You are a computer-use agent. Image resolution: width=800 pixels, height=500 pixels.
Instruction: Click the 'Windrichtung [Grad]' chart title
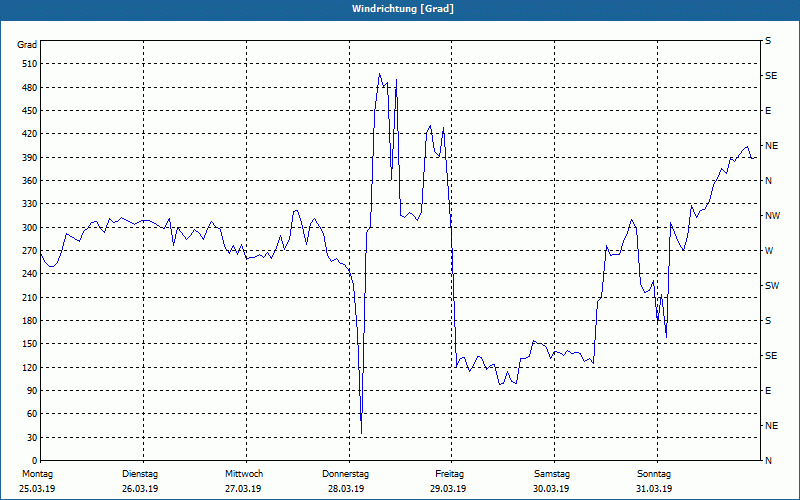(403, 9)
